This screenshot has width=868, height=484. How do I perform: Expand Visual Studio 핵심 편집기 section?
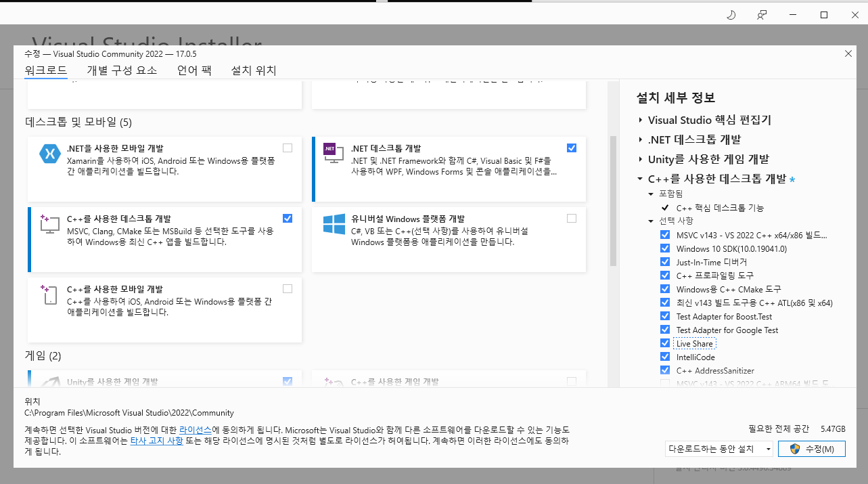coord(641,120)
